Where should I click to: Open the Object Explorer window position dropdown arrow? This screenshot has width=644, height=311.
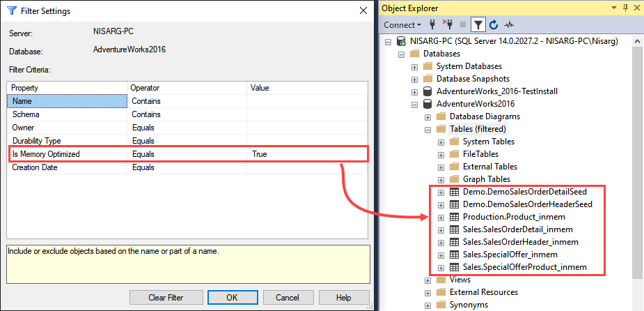coord(615,8)
